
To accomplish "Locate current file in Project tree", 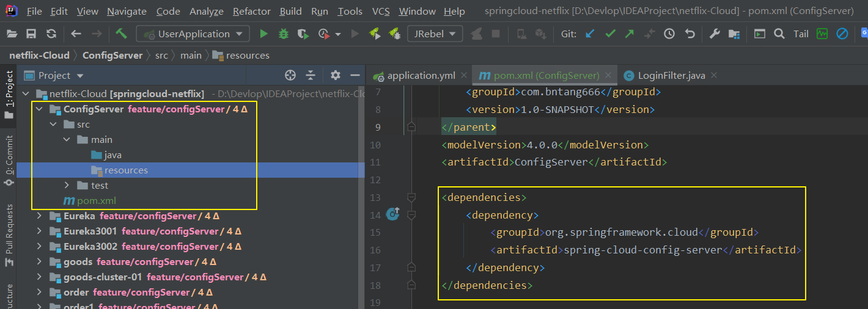I will 290,75.
